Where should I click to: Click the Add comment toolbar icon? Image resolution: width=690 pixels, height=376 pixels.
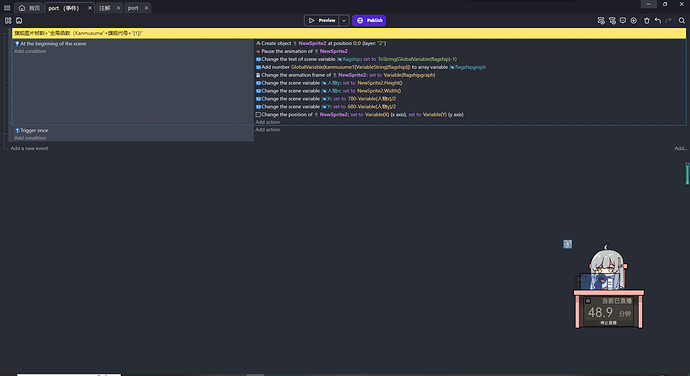click(x=623, y=20)
